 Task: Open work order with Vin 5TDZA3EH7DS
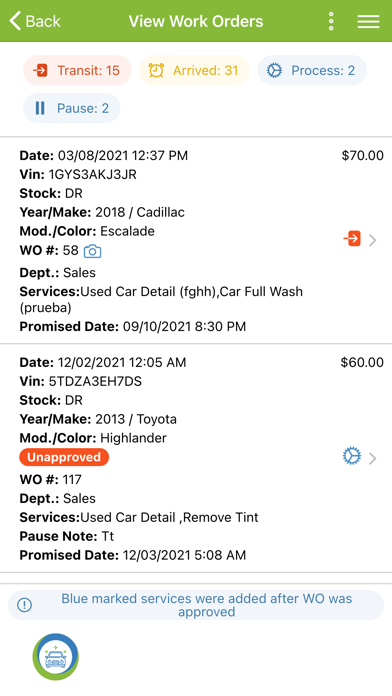tap(196, 458)
